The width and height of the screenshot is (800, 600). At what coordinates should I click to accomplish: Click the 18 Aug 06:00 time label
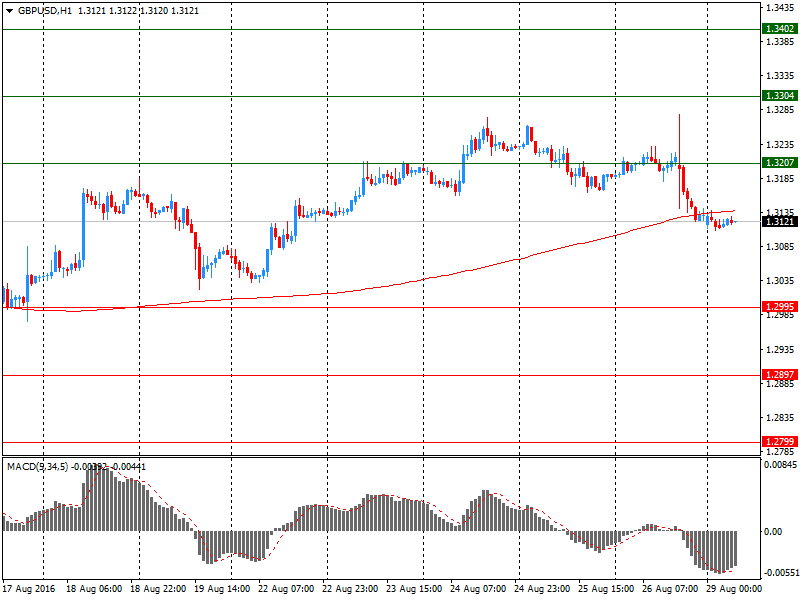pyautogui.click(x=94, y=589)
